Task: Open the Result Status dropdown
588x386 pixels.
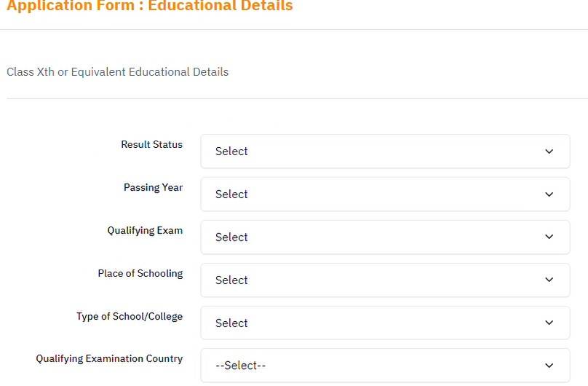Action: 385,151
